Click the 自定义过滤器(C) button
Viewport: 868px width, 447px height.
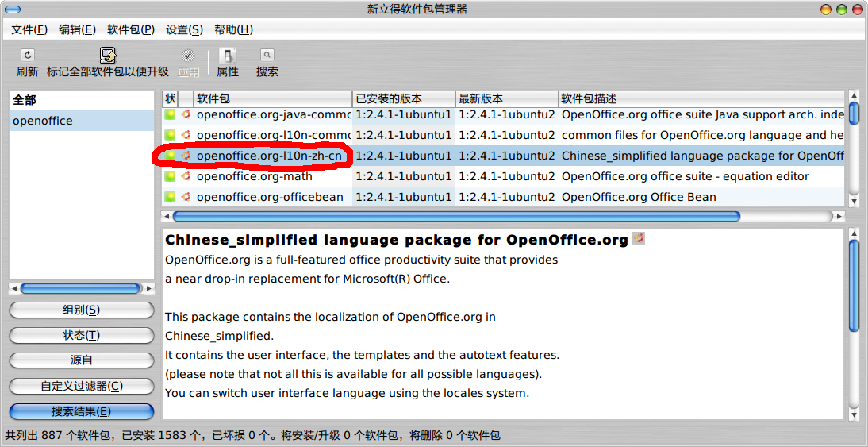[x=82, y=386]
